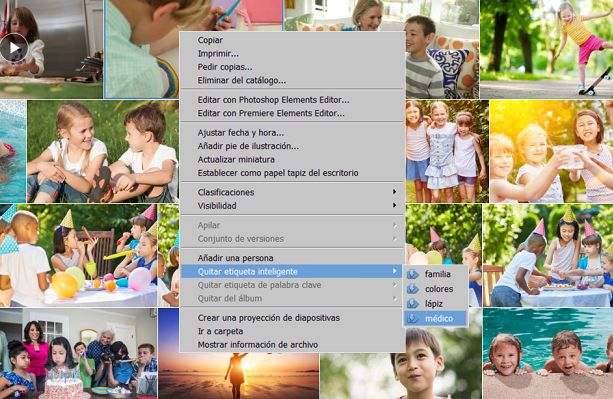Image resolution: width=613 pixels, height=399 pixels.
Task: Play the video thumbnail of girl in kitchen
Action: tap(14, 48)
